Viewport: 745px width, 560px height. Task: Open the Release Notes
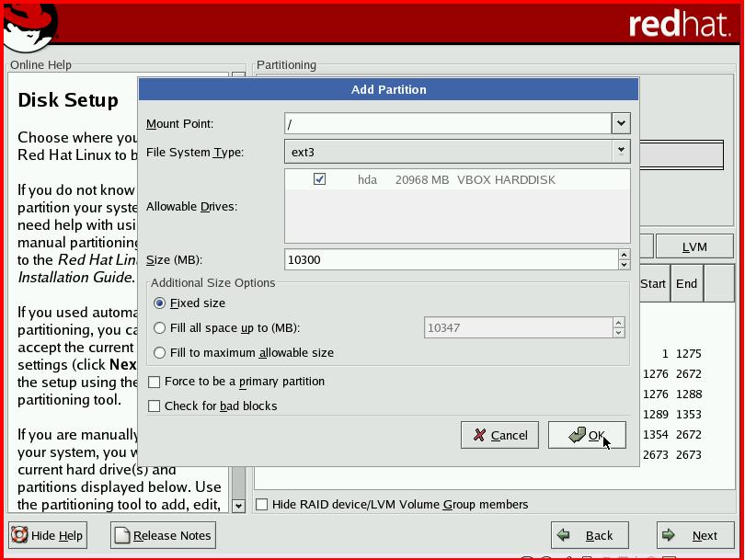click(163, 535)
